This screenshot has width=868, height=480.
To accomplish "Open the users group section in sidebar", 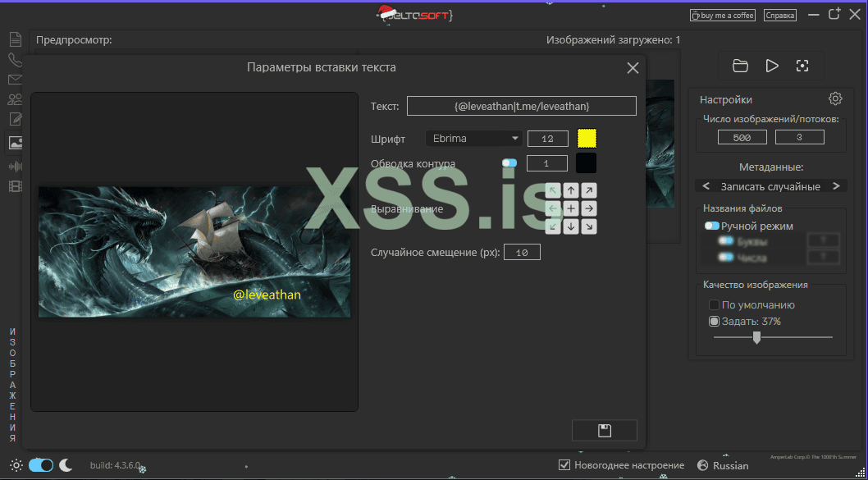I will coord(15,99).
